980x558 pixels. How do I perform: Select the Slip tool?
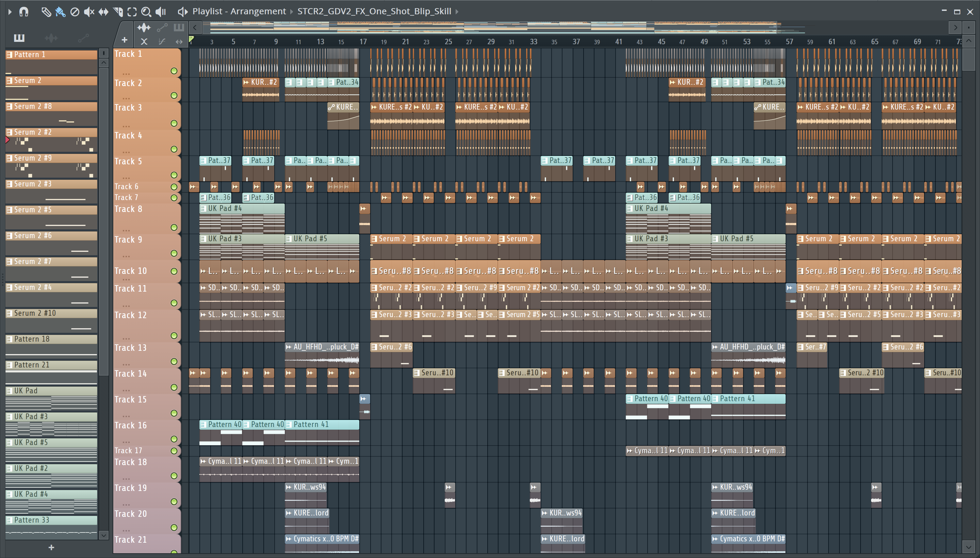coord(103,12)
